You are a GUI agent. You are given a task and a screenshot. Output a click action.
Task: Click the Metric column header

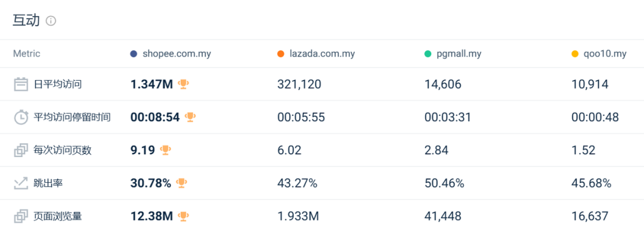tap(27, 54)
